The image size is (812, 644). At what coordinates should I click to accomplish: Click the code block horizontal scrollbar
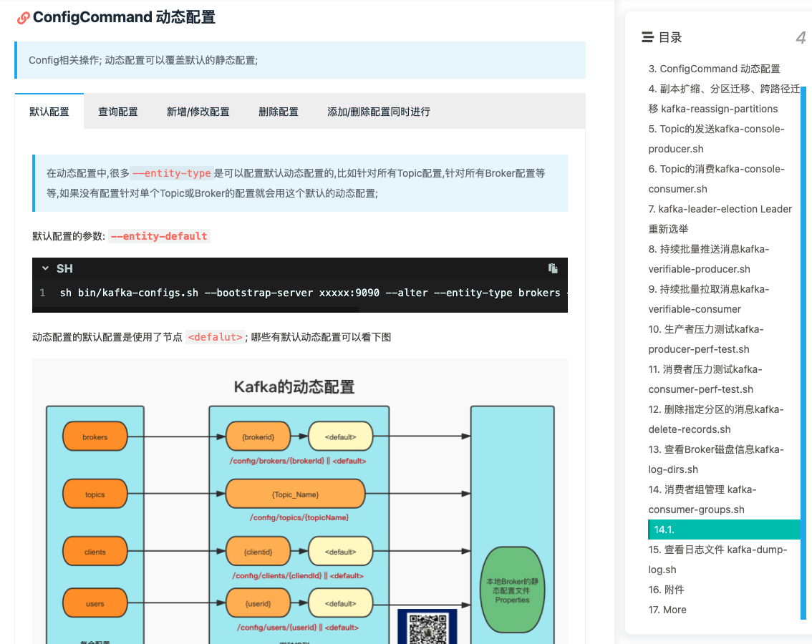pos(195,310)
